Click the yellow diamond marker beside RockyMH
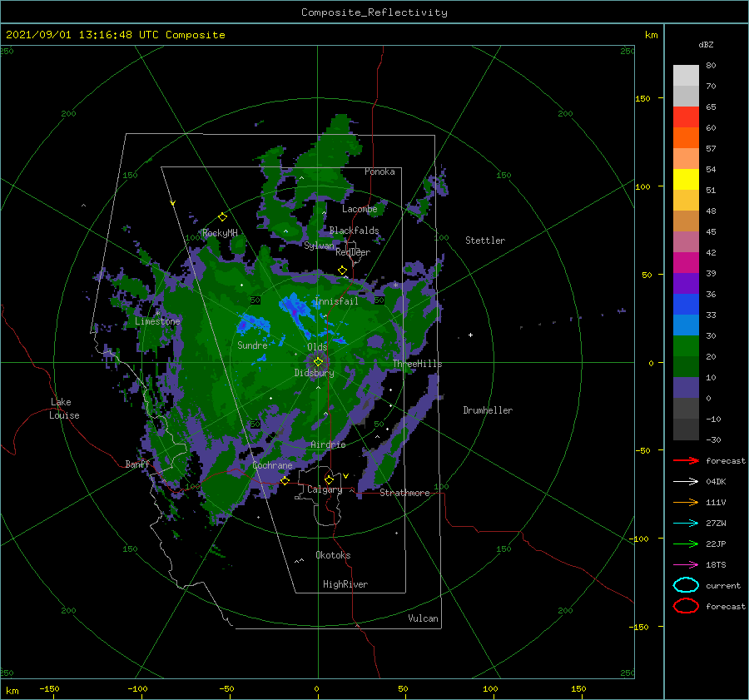 pyautogui.click(x=222, y=217)
